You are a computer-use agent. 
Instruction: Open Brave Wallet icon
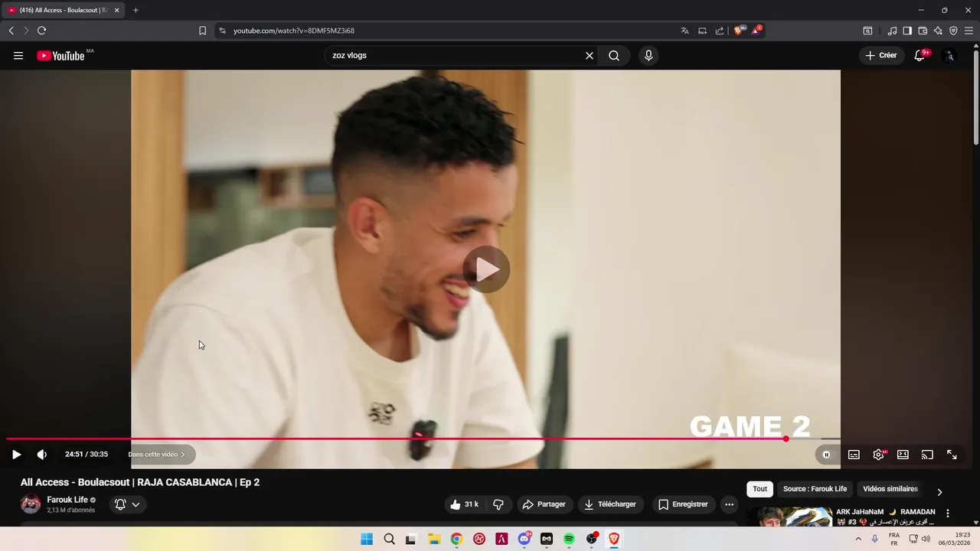tap(923, 31)
